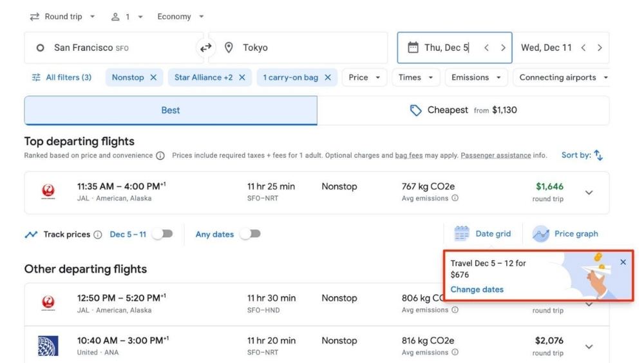644x363 pixels.
Task: Click info icon beside Track prices
Action: [x=98, y=235]
